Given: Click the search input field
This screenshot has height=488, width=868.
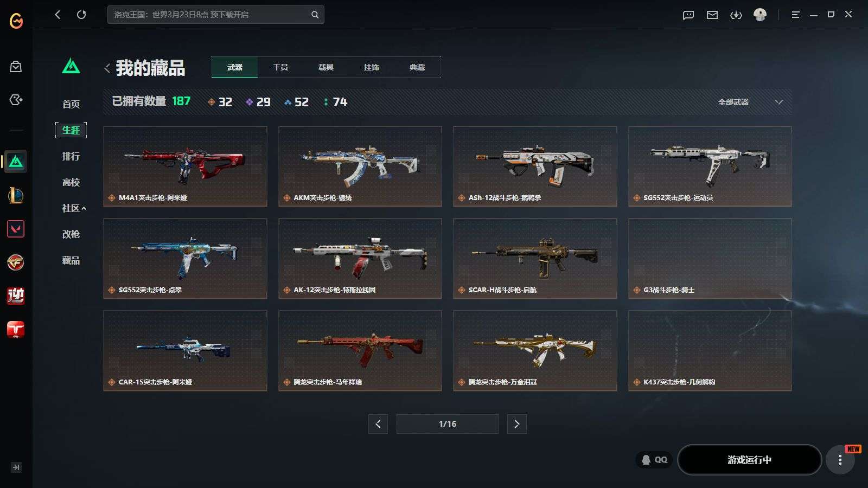Looking at the screenshot, I should [x=209, y=15].
